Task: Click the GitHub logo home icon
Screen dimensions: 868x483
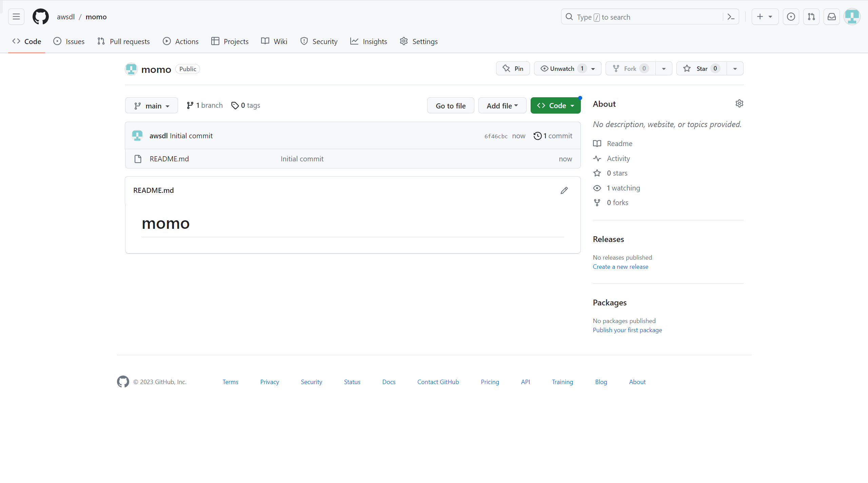Action: (41, 17)
